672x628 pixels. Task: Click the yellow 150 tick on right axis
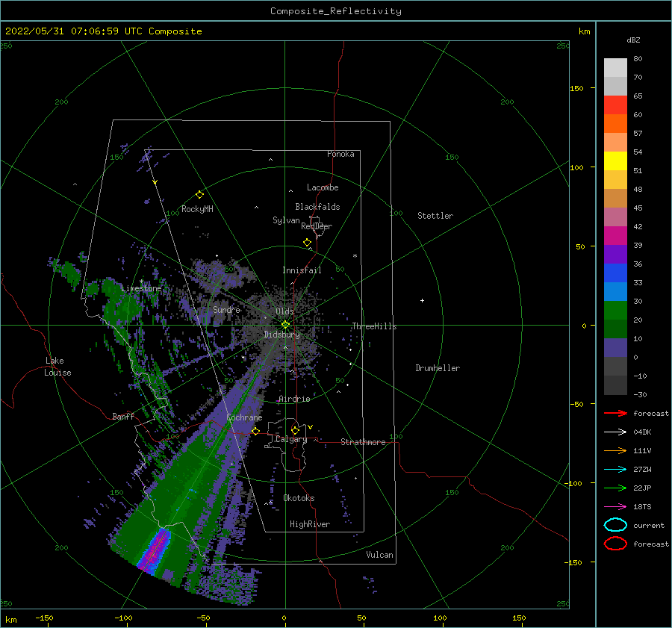pos(576,88)
